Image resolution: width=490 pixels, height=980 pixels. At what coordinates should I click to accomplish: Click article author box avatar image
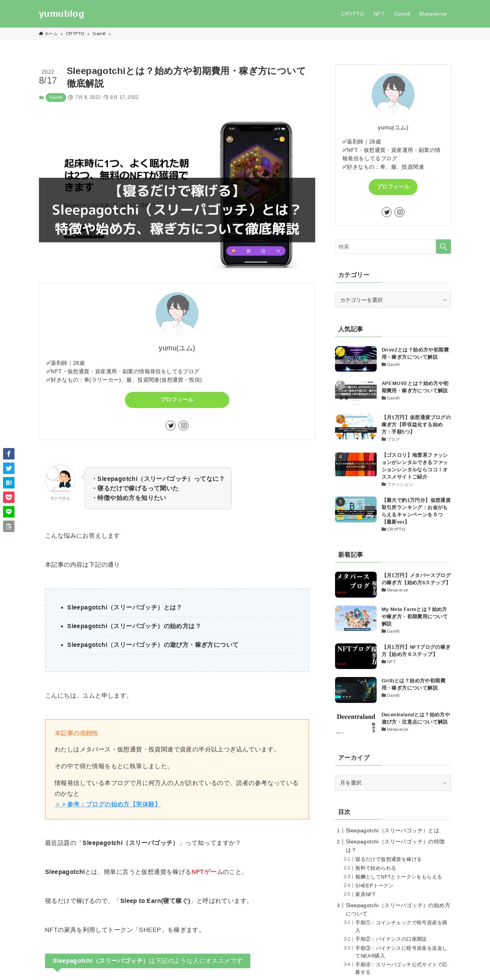(x=177, y=314)
